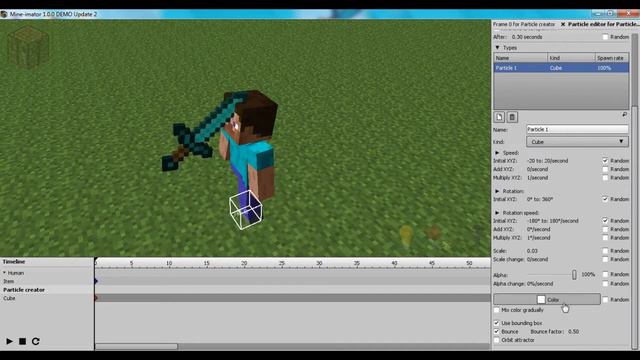Image resolution: width=640 pixels, height=360 pixels.
Task: Expand the Rotation section arrow
Action: (497, 191)
